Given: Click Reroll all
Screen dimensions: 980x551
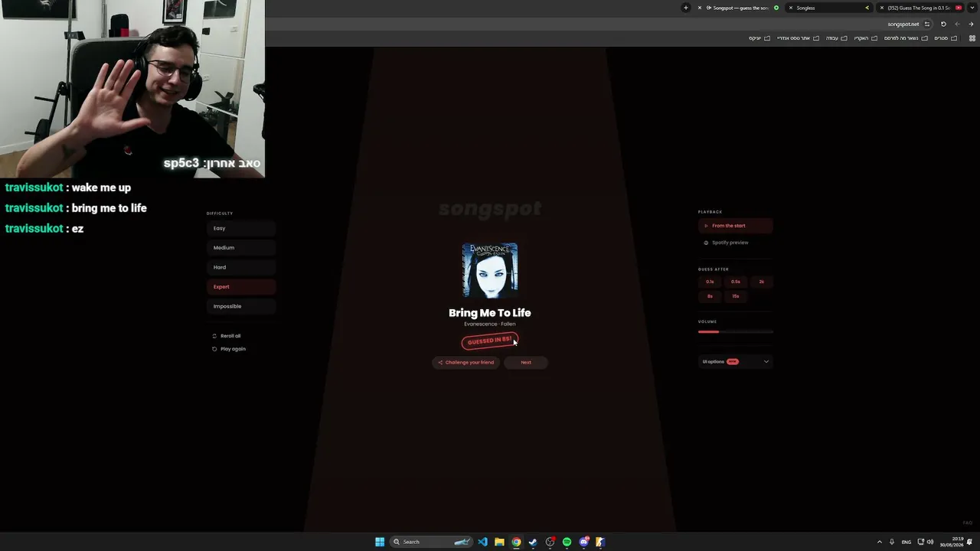Looking at the screenshot, I should 227,336.
